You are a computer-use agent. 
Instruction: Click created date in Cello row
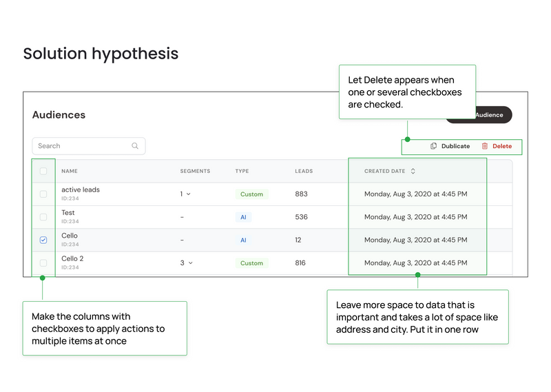(x=416, y=240)
